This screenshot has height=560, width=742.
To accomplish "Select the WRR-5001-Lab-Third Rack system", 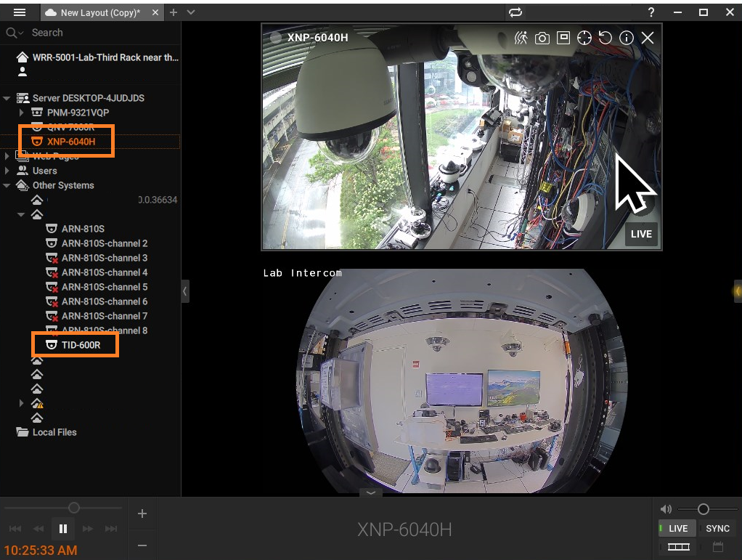I will (105, 57).
